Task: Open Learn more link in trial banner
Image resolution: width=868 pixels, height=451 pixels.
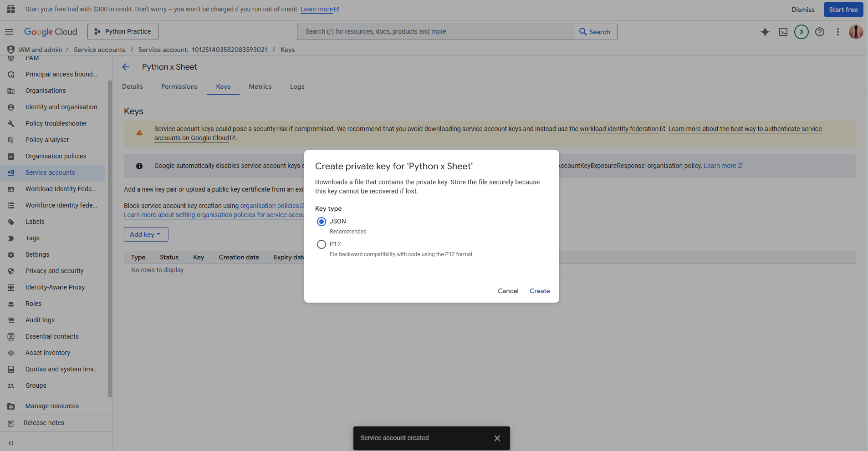Action: point(320,9)
